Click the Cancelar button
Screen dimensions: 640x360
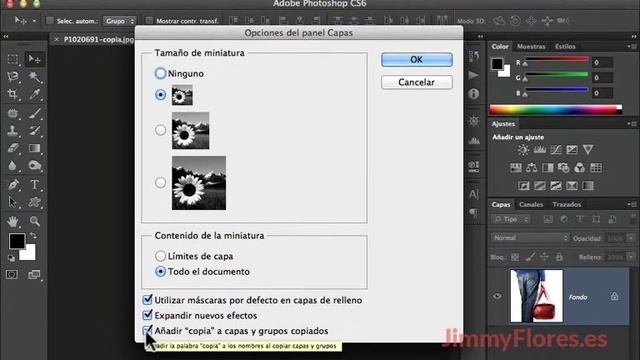pyautogui.click(x=417, y=82)
